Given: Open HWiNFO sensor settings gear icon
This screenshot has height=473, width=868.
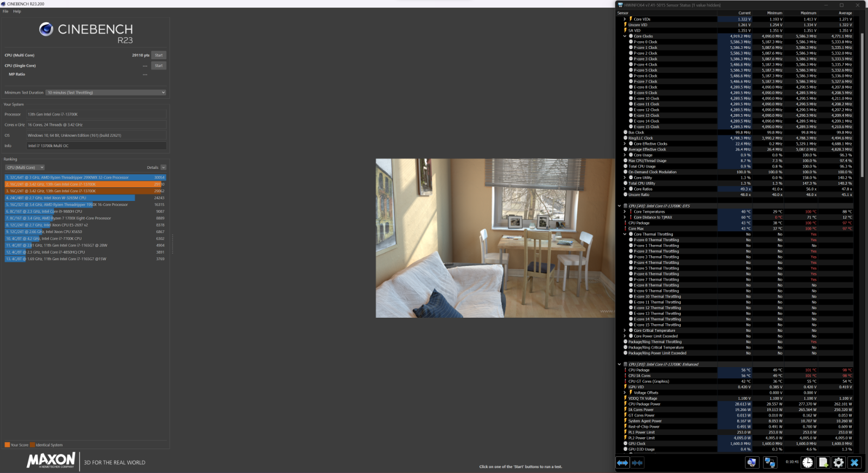Looking at the screenshot, I should 839,462.
